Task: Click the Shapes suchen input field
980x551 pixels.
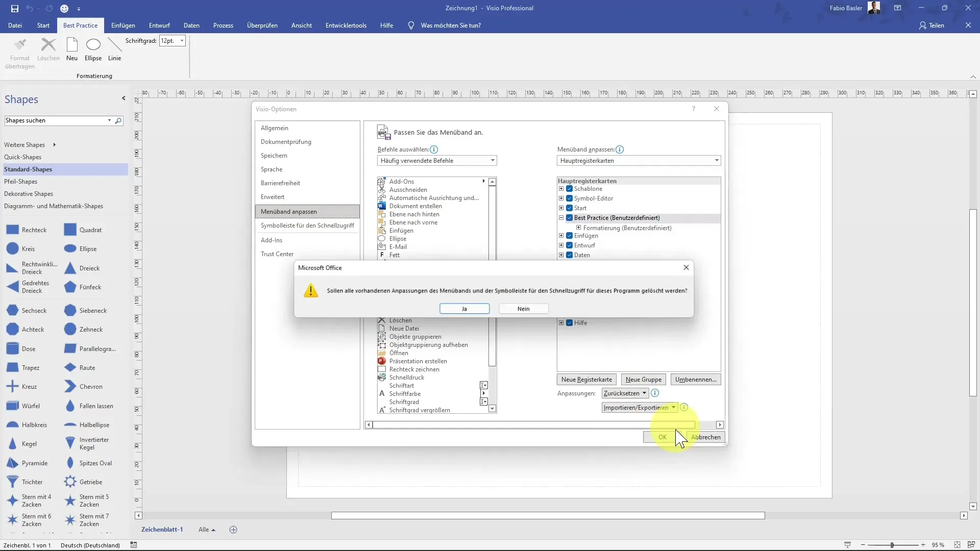Action: pyautogui.click(x=55, y=121)
